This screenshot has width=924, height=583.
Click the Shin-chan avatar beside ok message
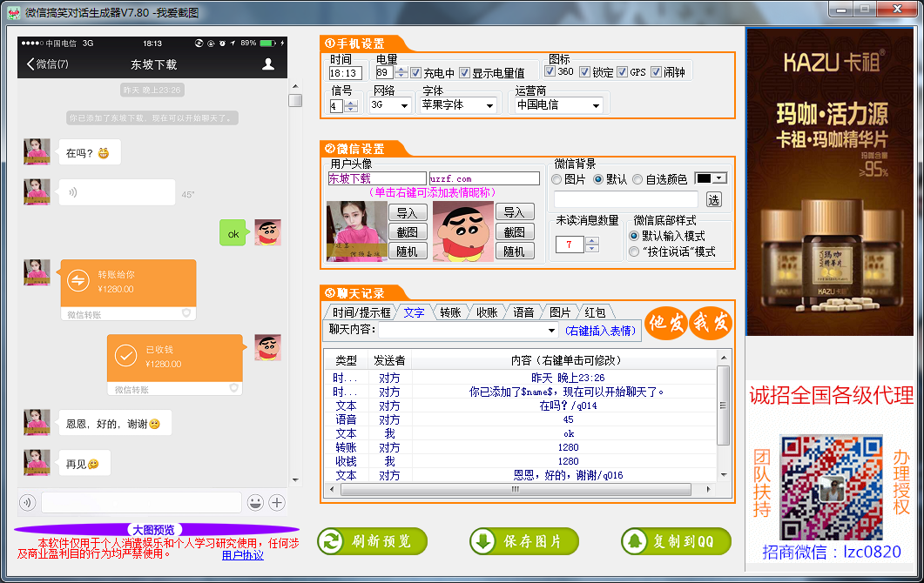click(268, 232)
